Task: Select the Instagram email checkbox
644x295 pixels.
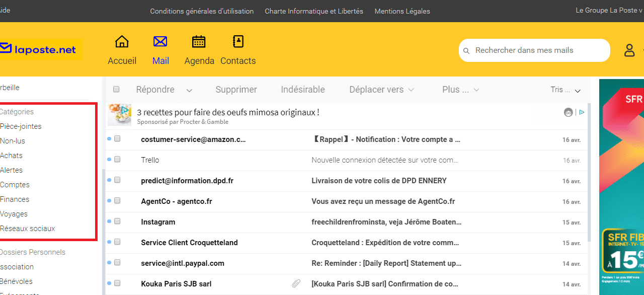Action: 117,222
